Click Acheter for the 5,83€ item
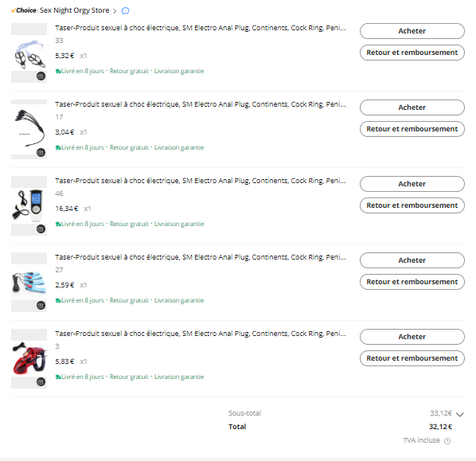 coord(412,337)
